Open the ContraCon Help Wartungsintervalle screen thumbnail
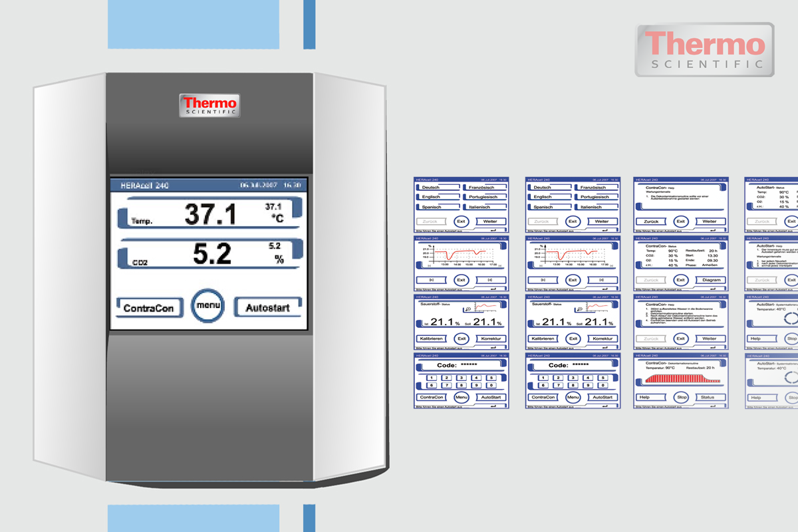798x532 pixels. [680, 204]
